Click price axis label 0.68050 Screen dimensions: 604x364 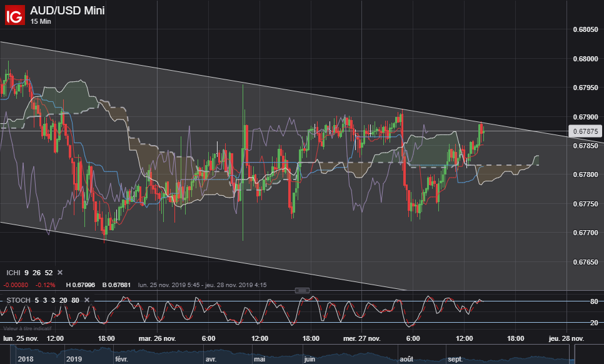585,29
